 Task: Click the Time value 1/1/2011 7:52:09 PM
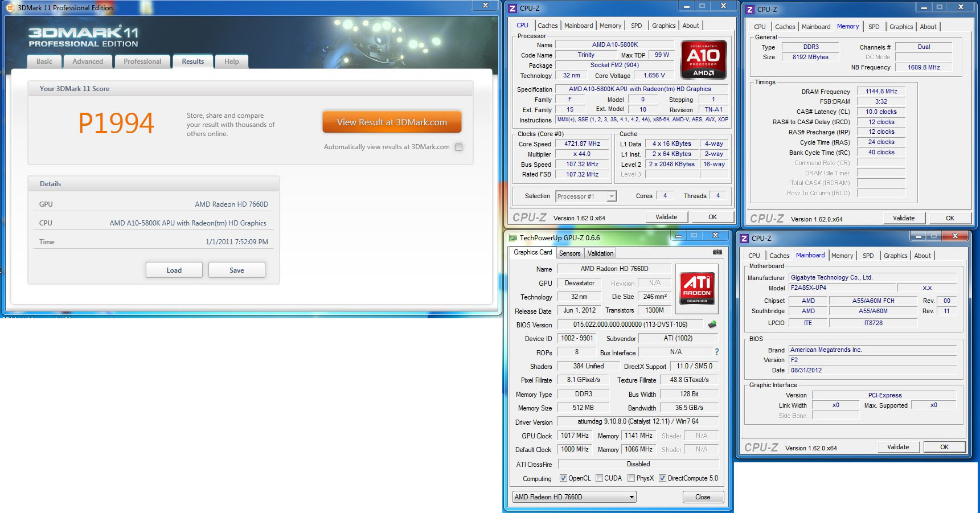pyautogui.click(x=236, y=242)
